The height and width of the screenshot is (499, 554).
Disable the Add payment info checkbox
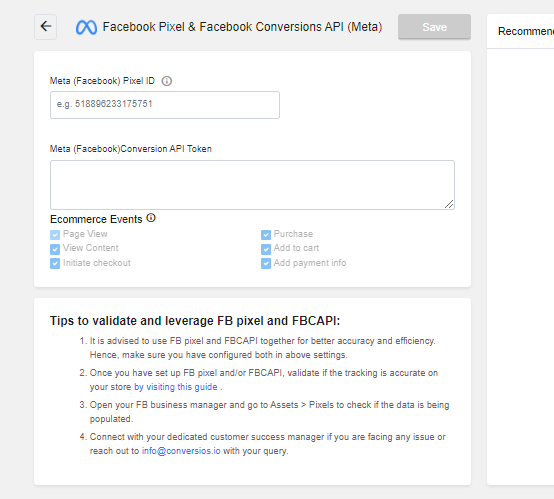[x=266, y=263]
